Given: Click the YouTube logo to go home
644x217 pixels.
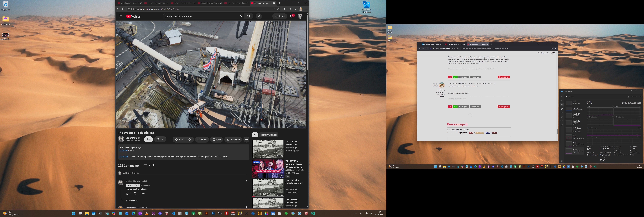Looking at the screenshot, I should (134, 16).
